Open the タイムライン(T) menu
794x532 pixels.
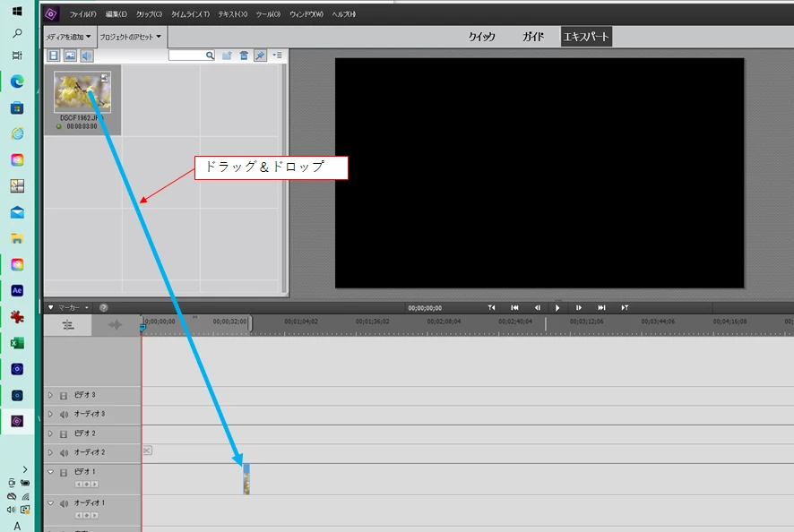pos(190,14)
